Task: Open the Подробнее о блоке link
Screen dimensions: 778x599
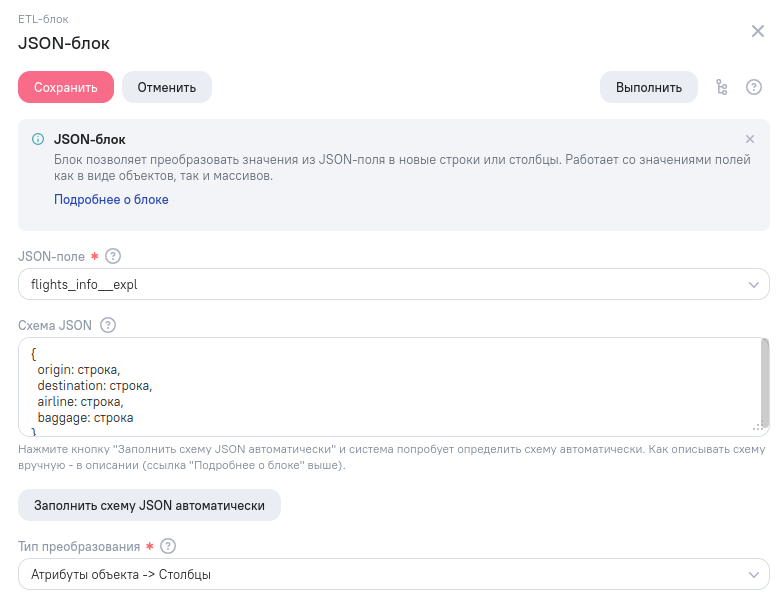Action: point(111,200)
